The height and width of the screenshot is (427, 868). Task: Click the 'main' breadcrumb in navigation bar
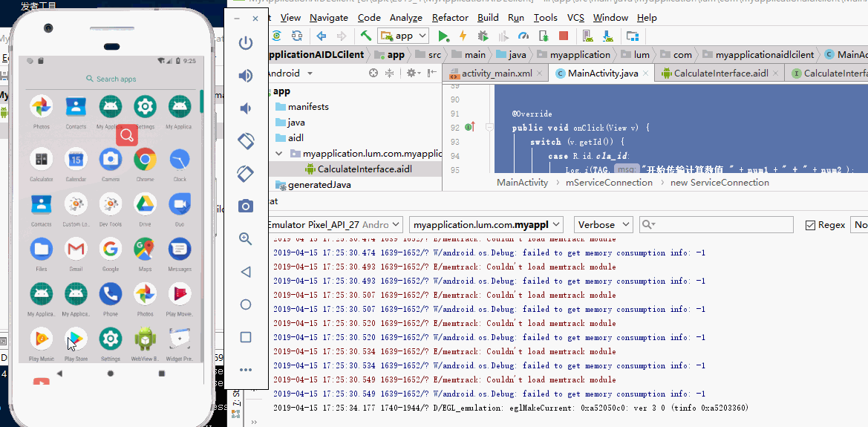(x=469, y=55)
